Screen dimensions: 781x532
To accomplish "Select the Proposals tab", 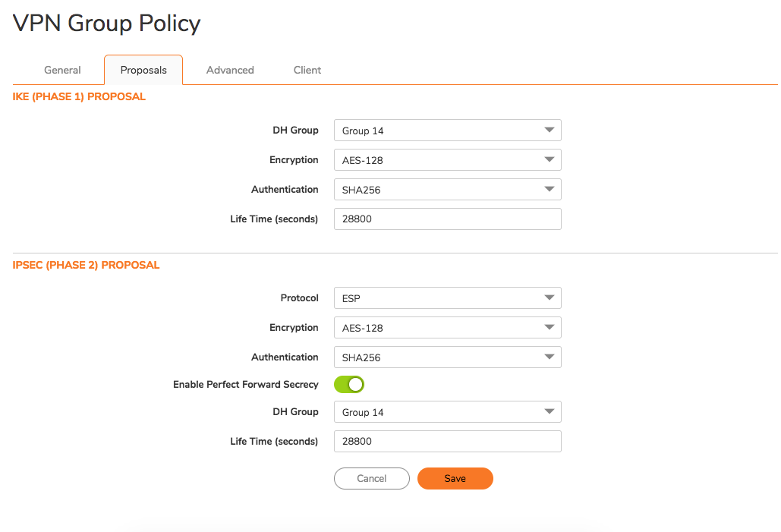I will click(x=143, y=69).
